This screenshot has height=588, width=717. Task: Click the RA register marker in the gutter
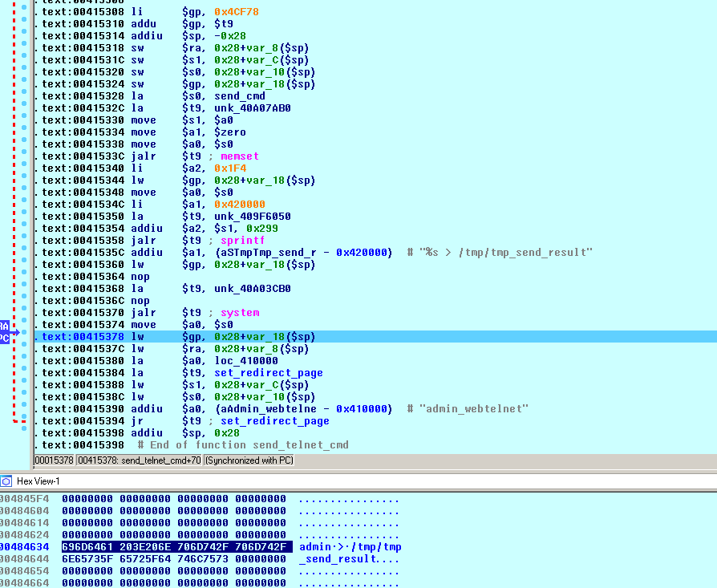5,326
